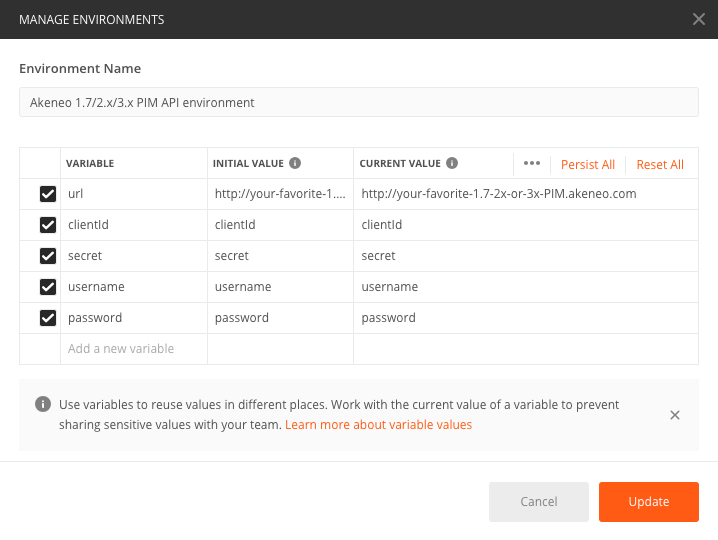The height and width of the screenshot is (540, 718).
Task: Close the Manage Environments dialog
Action: 698,19
